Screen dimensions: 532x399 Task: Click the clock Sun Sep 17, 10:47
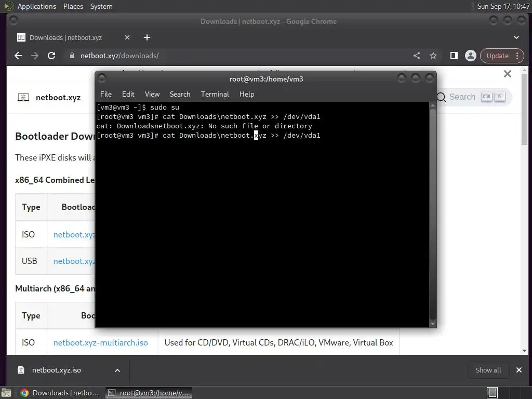click(503, 6)
